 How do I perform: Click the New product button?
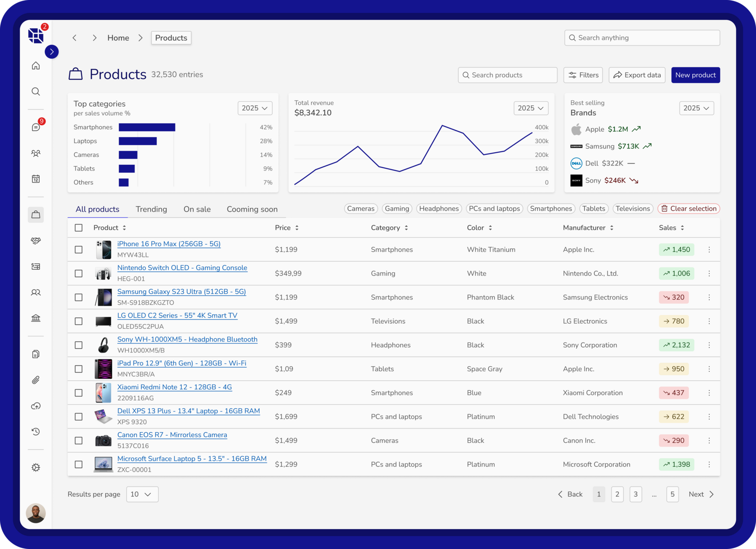click(696, 75)
